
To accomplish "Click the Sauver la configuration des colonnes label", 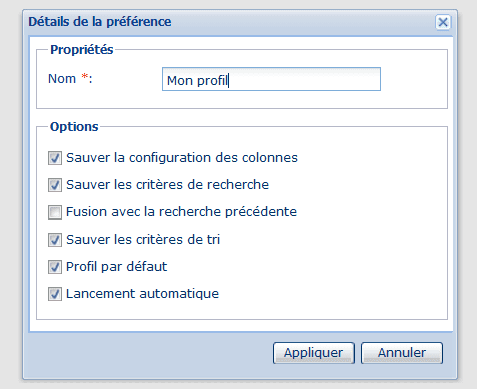I will [182, 158].
